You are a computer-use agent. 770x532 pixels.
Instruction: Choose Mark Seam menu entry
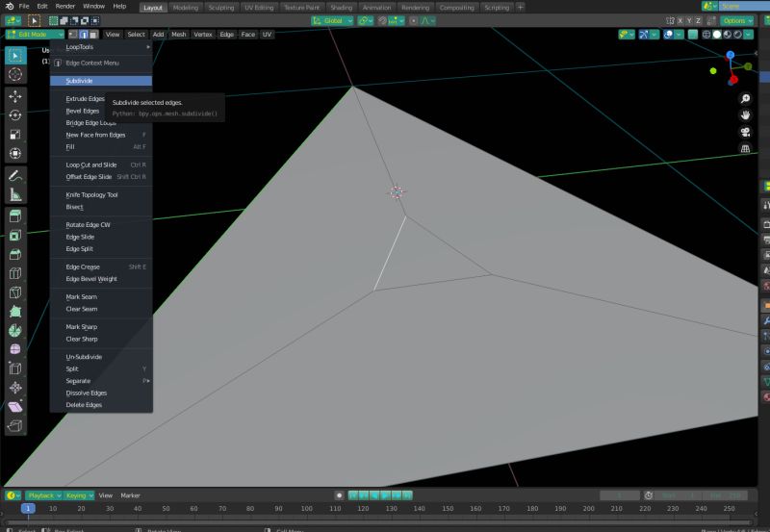(101, 297)
